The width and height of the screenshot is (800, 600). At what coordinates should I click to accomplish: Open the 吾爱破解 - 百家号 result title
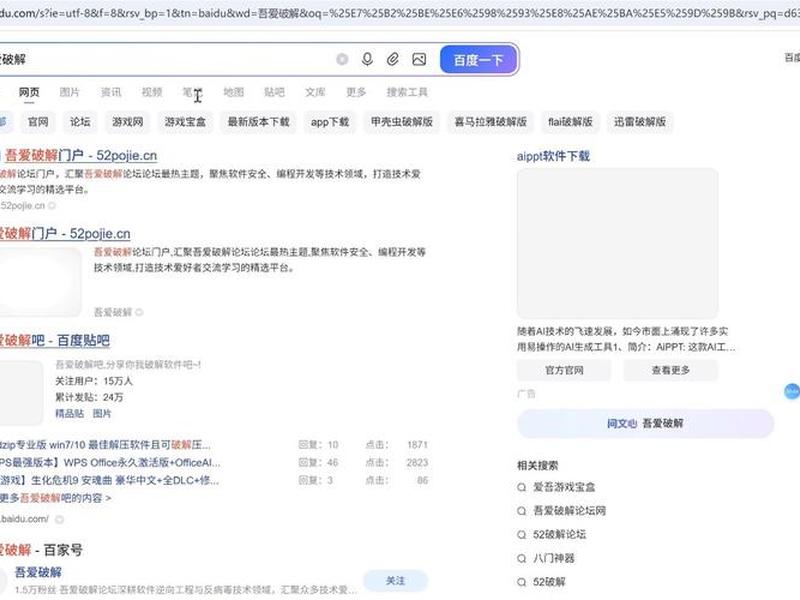41,550
